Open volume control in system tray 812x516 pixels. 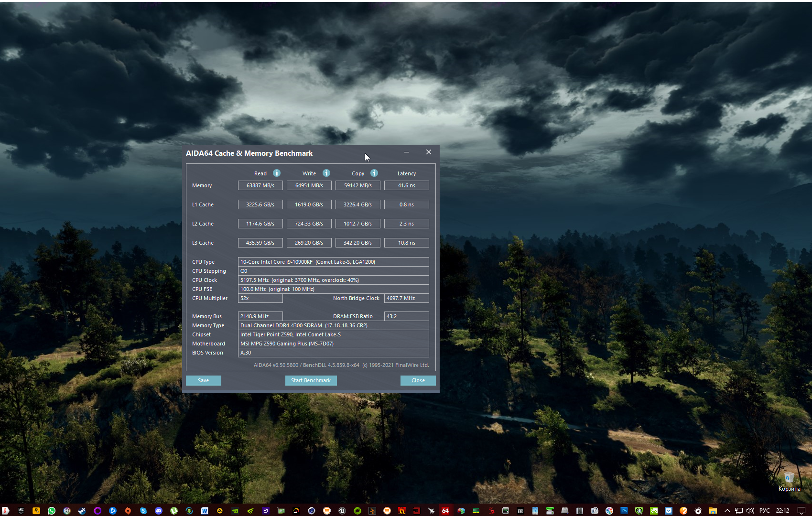[750, 511]
